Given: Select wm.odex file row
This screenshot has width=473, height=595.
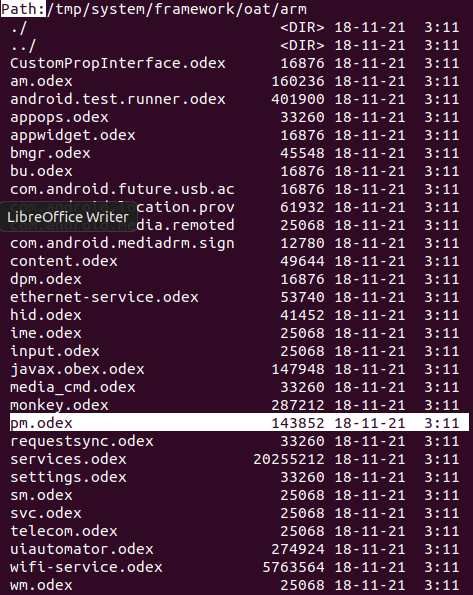Looking at the screenshot, I should tap(239, 585).
